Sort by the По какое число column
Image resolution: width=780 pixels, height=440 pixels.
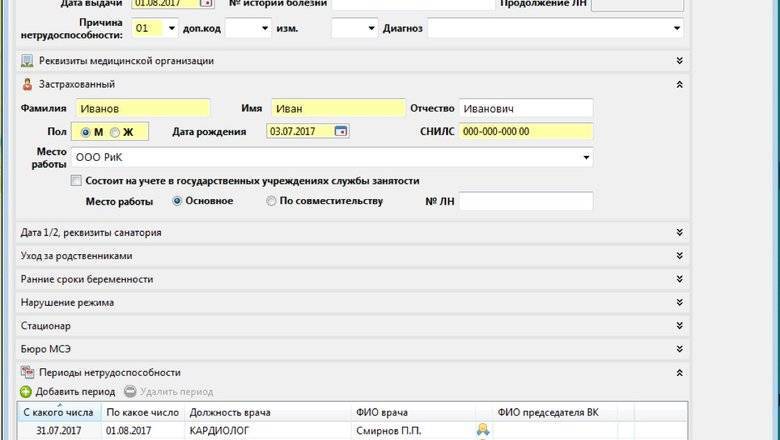(143, 412)
